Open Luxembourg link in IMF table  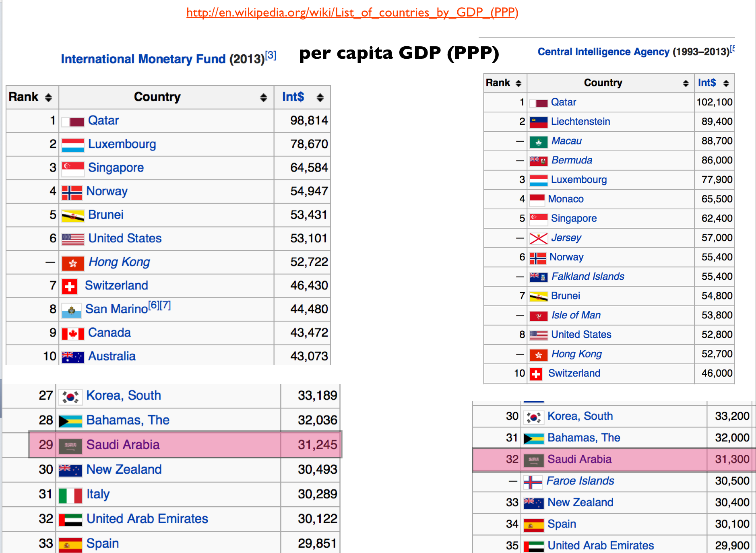coord(122,144)
